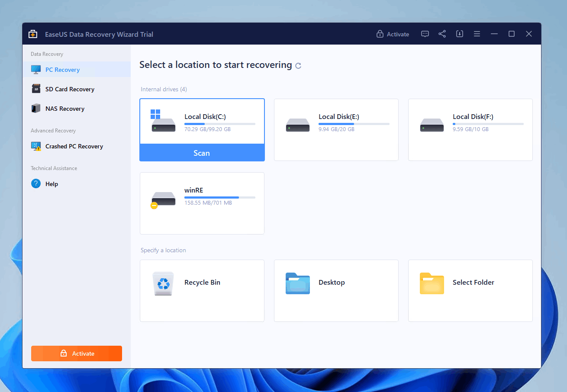The height and width of the screenshot is (392, 567).
Task: Click the Desktop folder icon
Action: coord(298,283)
